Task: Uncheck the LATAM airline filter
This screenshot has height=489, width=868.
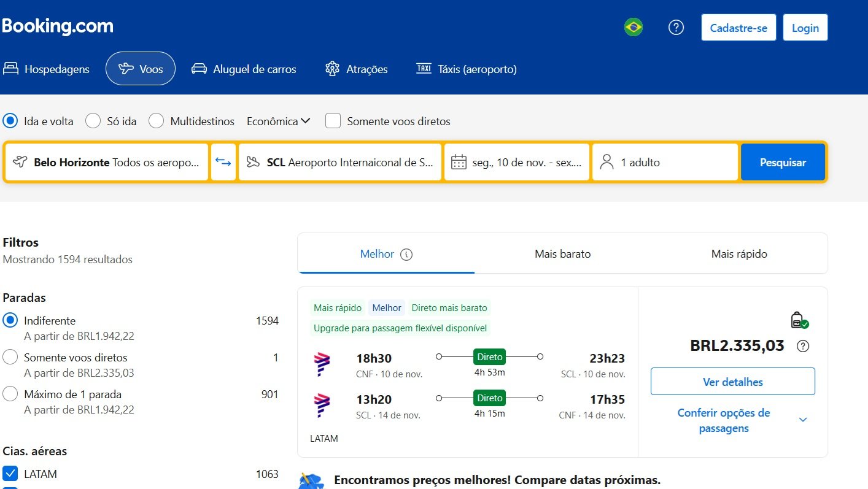Action: 10,474
